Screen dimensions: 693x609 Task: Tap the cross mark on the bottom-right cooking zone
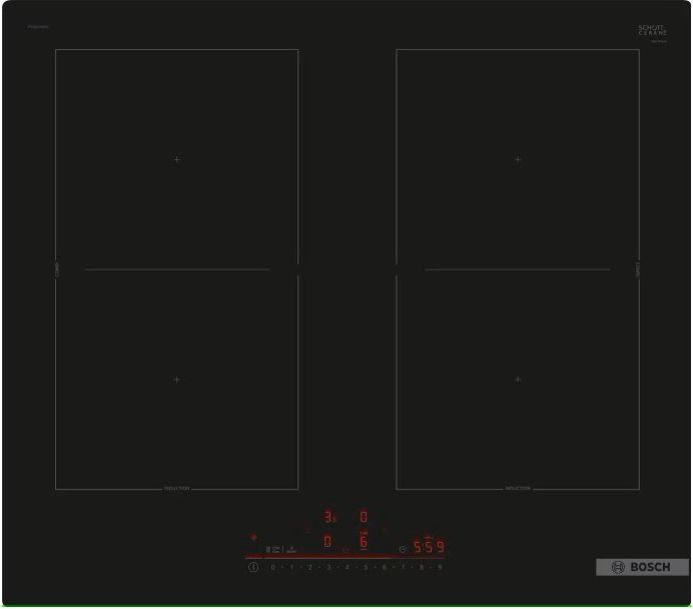pyautogui.click(x=517, y=380)
